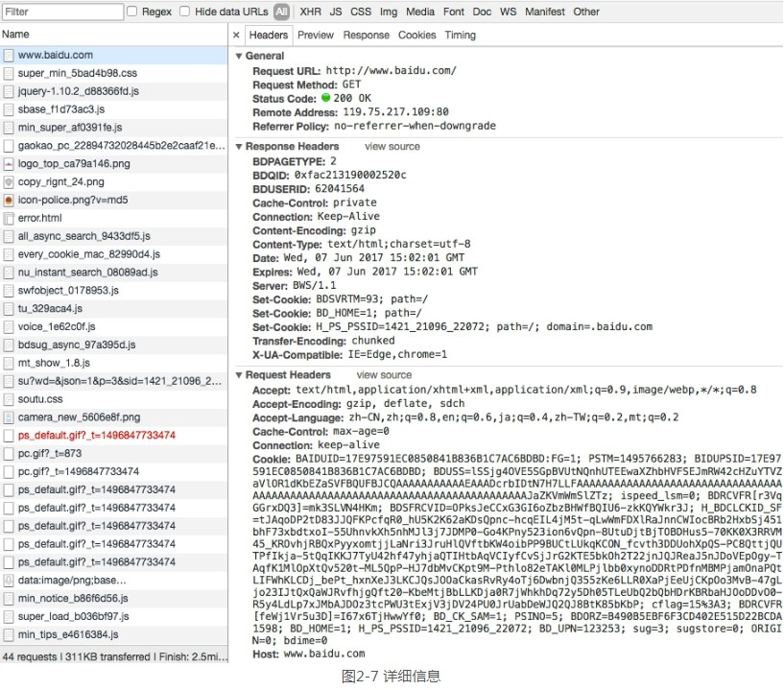
Task: Select the All filter button
Action: [281, 12]
